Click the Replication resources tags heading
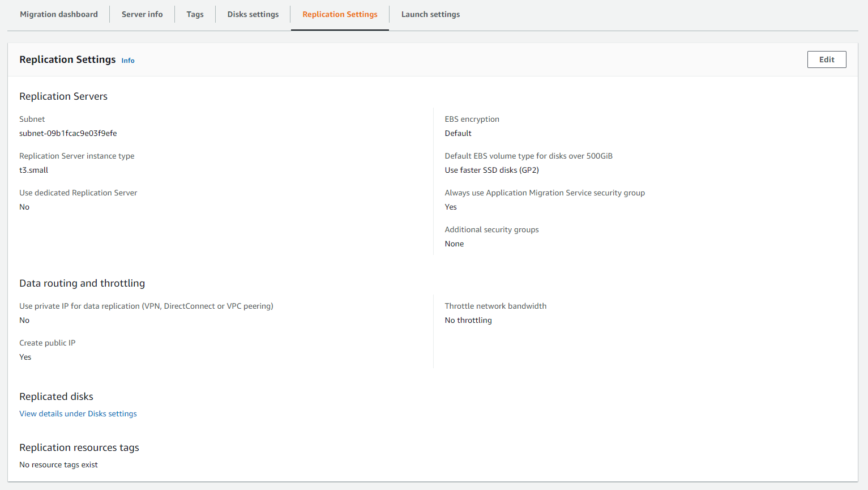Image resolution: width=868 pixels, height=490 pixels. click(x=79, y=448)
